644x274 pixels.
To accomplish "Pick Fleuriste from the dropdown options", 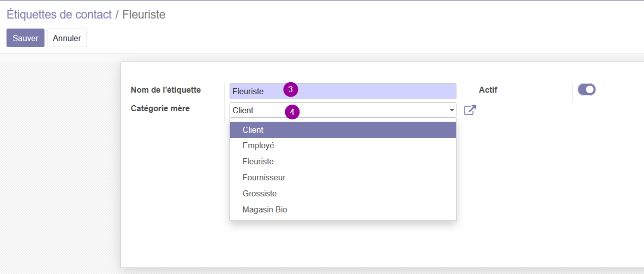I will pos(343,162).
